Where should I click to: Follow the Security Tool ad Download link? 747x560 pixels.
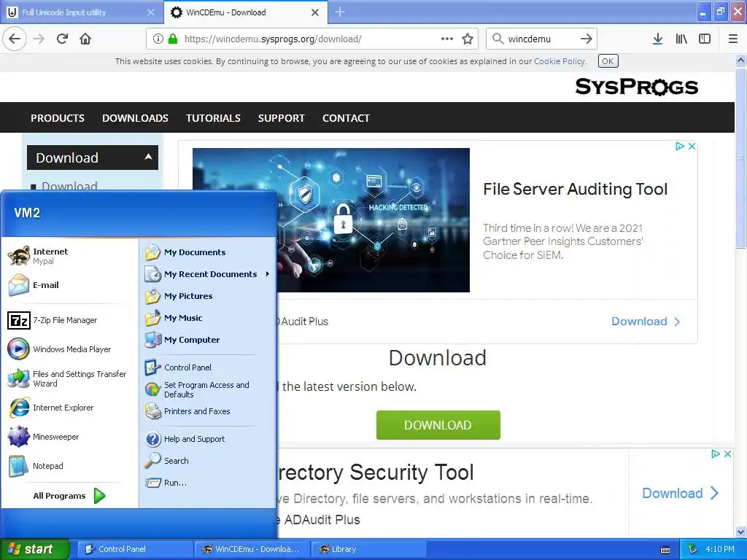[x=680, y=493]
